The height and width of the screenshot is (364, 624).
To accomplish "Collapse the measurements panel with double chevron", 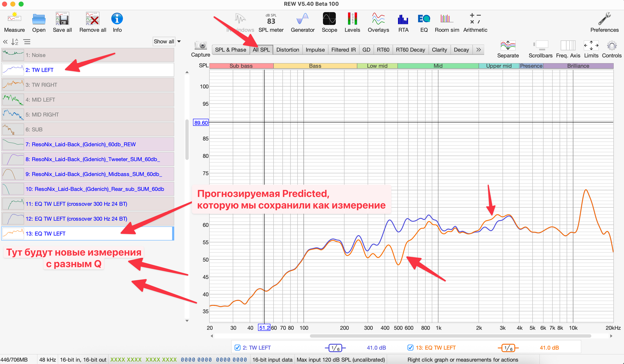I will pos(5,42).
